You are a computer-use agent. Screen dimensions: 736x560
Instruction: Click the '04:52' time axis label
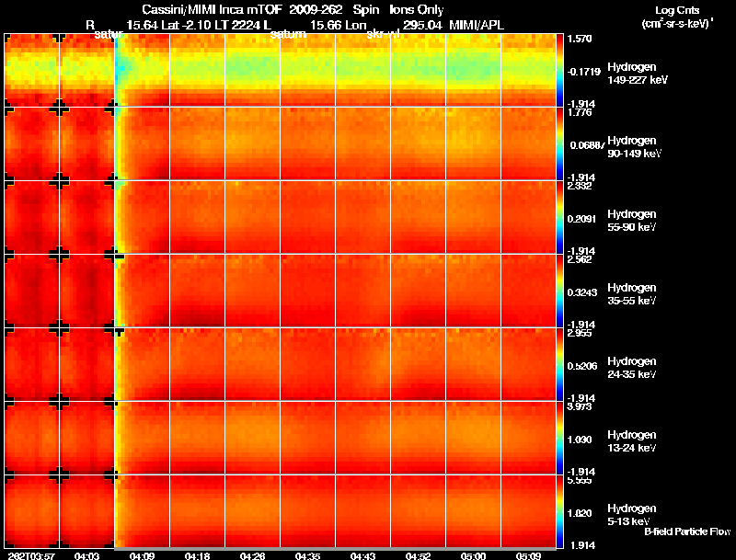click(419, 555)
